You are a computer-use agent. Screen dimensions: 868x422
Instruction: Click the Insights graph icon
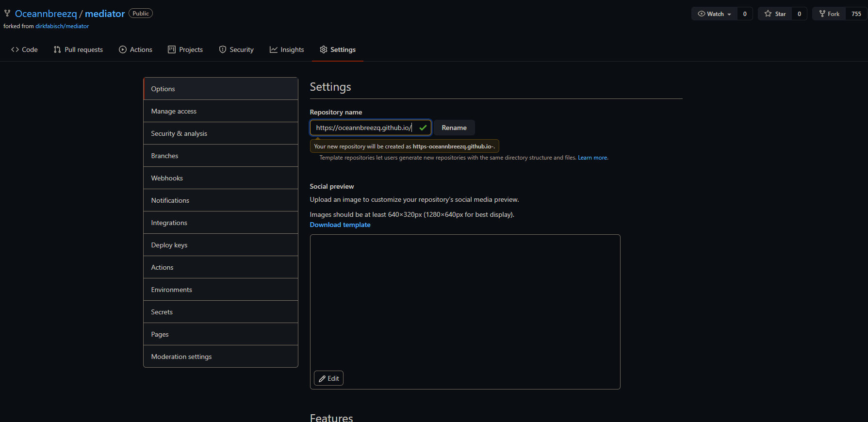274,49
